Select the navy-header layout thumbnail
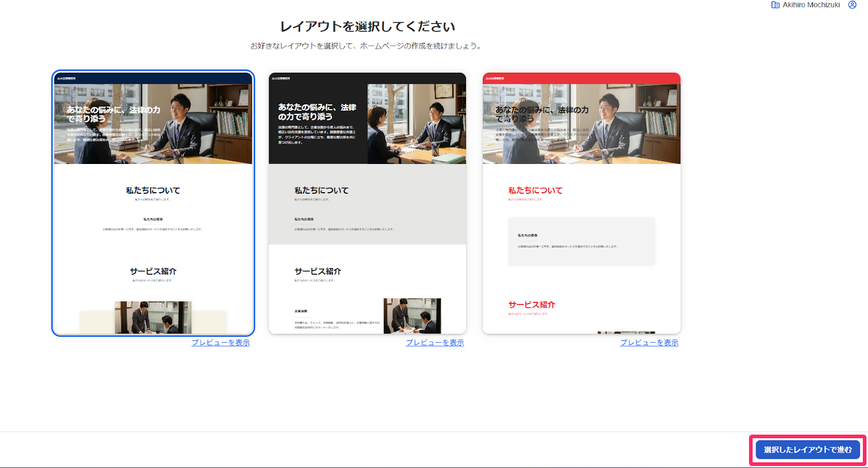The image size is (868, 468). click(x=153, y=203)
